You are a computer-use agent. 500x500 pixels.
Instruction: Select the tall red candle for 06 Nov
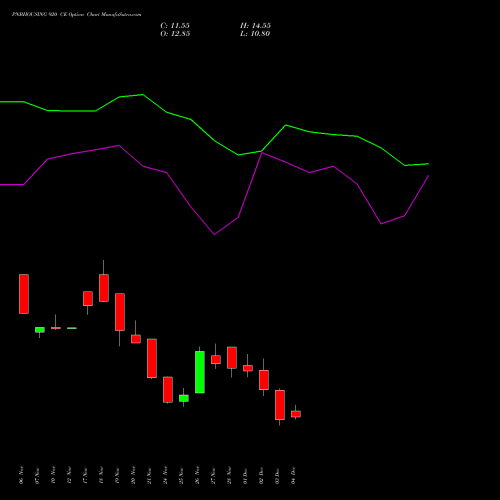[24, 294]
